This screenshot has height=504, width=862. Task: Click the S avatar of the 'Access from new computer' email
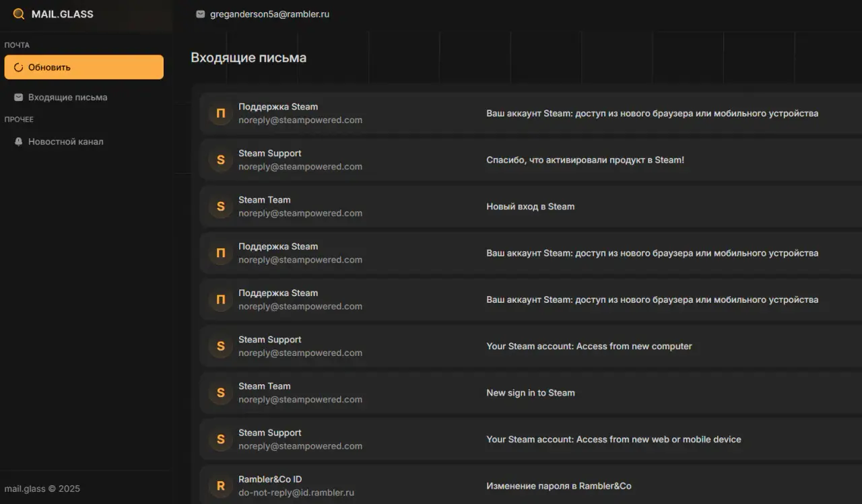220,347
